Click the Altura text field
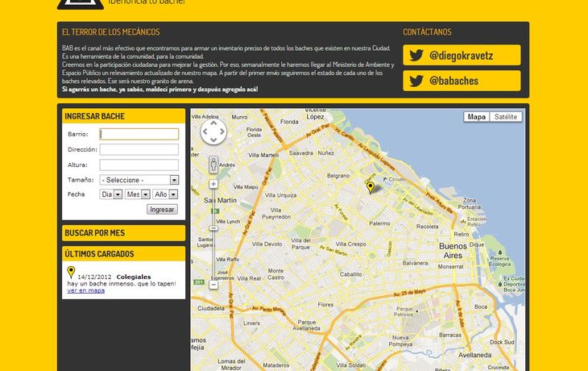 (139, 165)
